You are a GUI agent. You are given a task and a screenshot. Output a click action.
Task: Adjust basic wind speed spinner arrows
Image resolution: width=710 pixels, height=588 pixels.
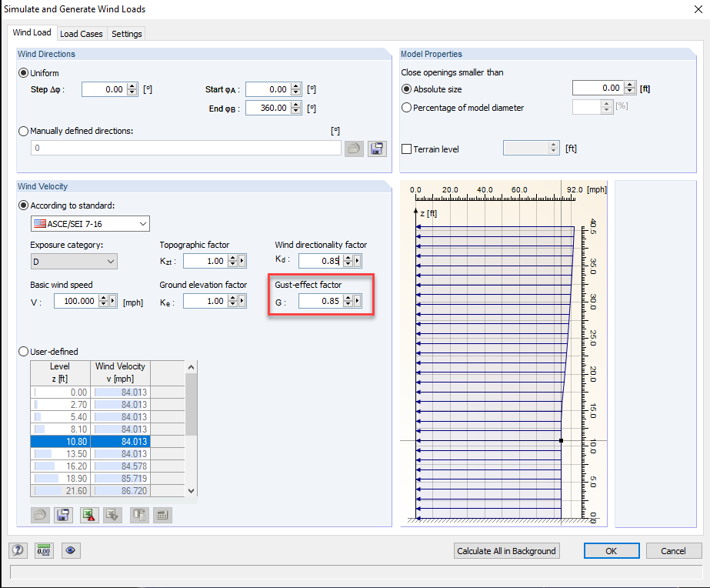pyautogui.click(x=104, y=301)
